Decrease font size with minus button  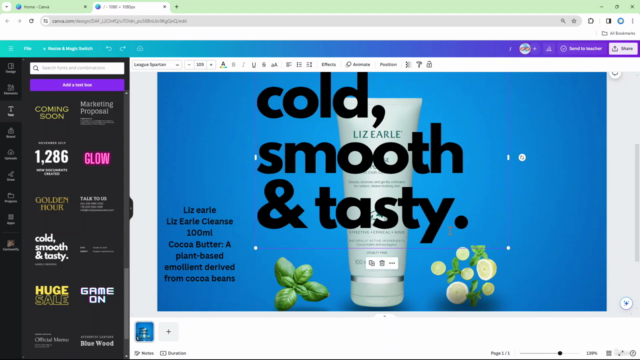point(189,64)
